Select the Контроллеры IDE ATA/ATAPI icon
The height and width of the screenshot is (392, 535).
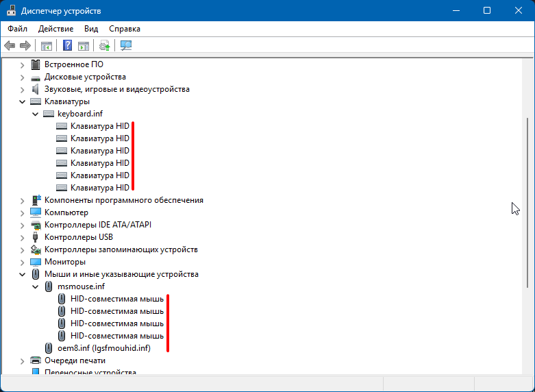pyautogui.click(x=36, y=225)
